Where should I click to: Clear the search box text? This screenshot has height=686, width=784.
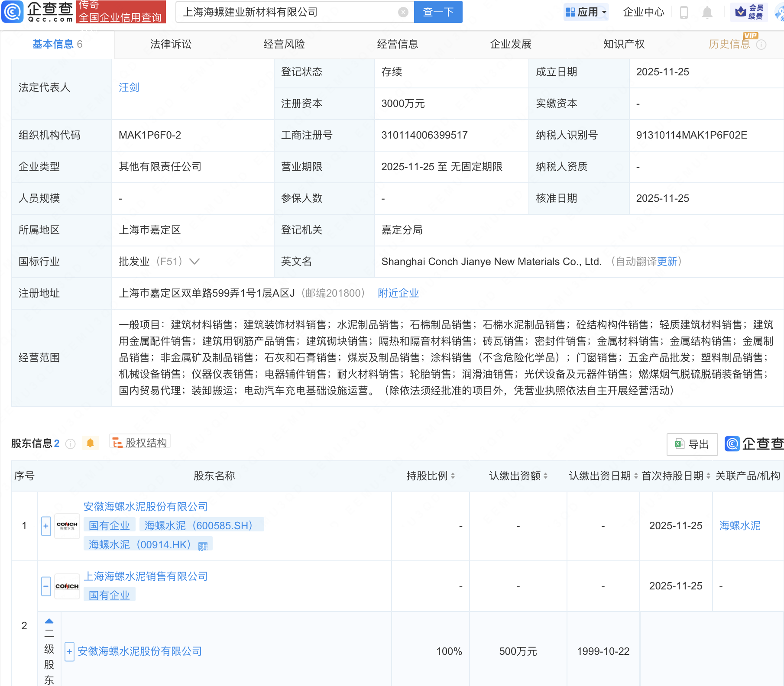tap(403, 12)
